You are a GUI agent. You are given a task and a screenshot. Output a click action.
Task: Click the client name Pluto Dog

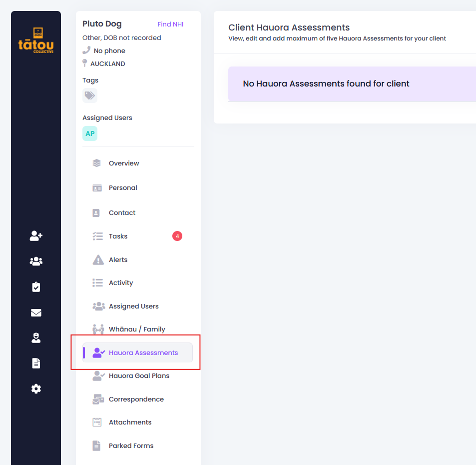[x=102, y=23]
